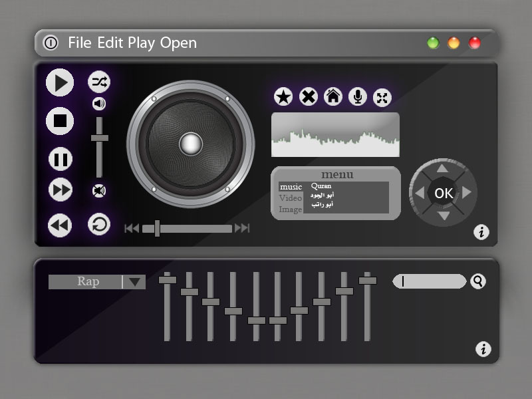Click the Rap preset field
This screenshot has height=399, width=532.
tap(97, 282)
